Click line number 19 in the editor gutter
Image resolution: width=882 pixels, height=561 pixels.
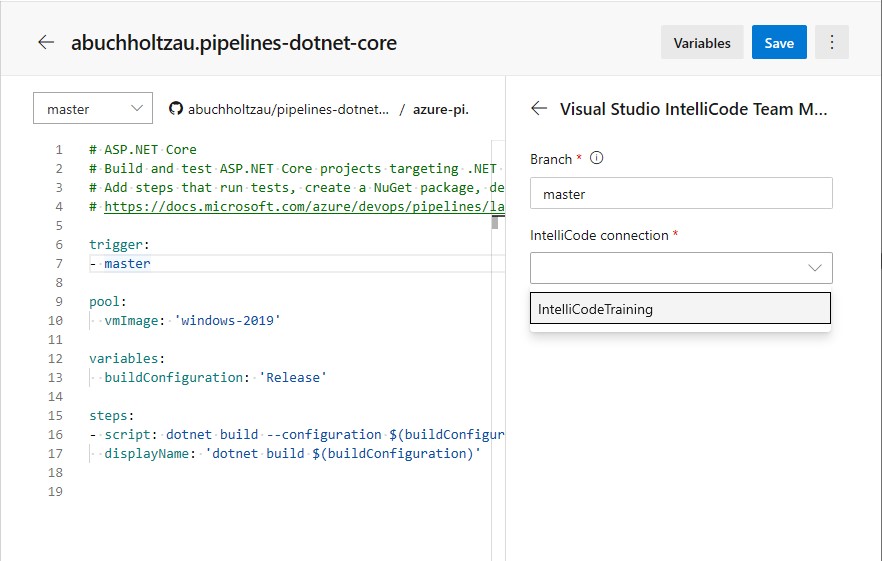(x=55, y=491)
